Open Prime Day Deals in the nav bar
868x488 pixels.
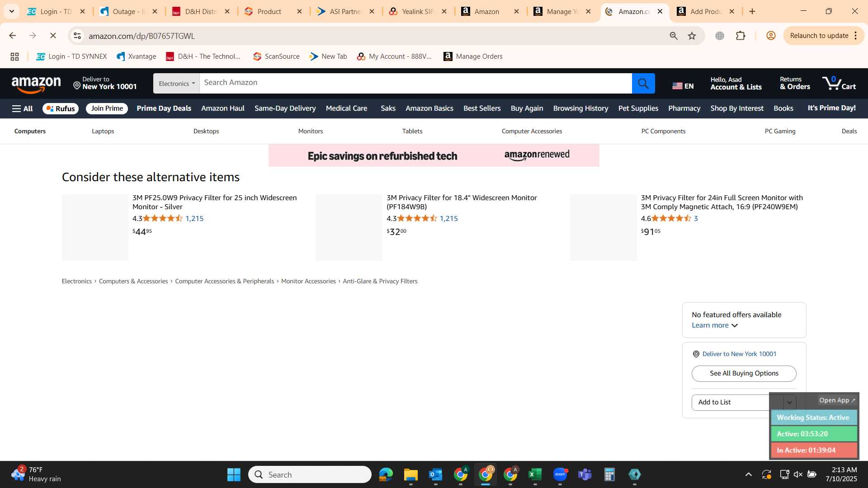[164, 108]
